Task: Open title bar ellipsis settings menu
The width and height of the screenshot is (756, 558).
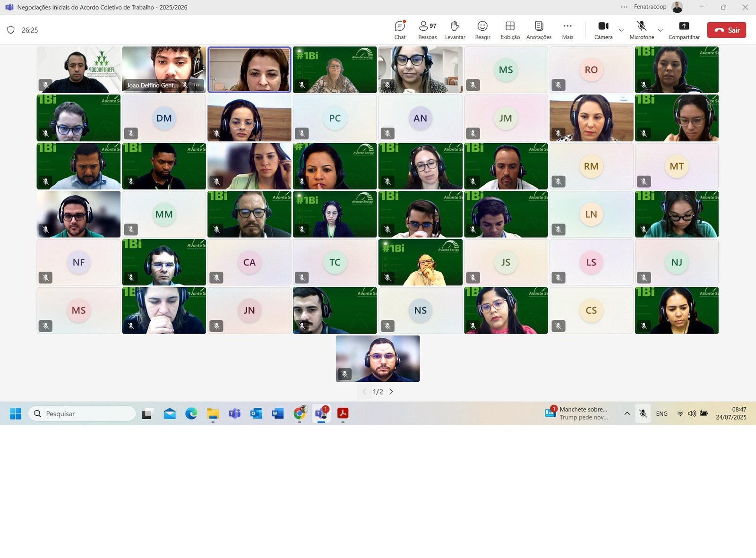Action: pos(624,7)
